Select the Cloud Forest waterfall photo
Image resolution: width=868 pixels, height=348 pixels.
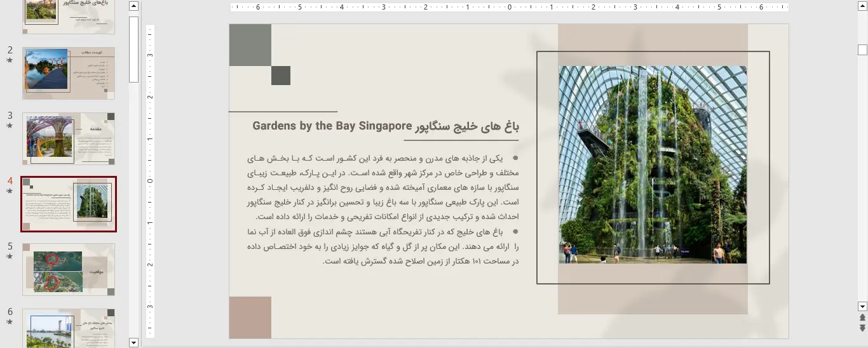click(x=653, y=164)
